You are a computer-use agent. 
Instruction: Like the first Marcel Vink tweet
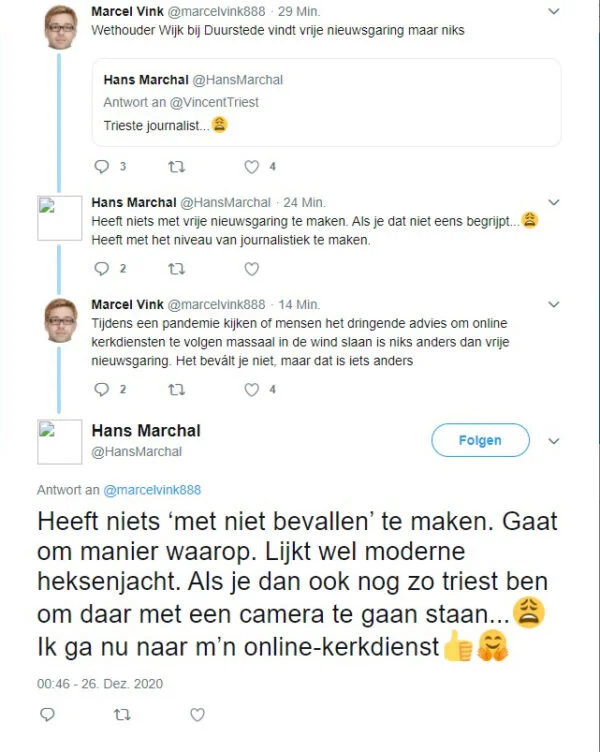coord(252,167)
